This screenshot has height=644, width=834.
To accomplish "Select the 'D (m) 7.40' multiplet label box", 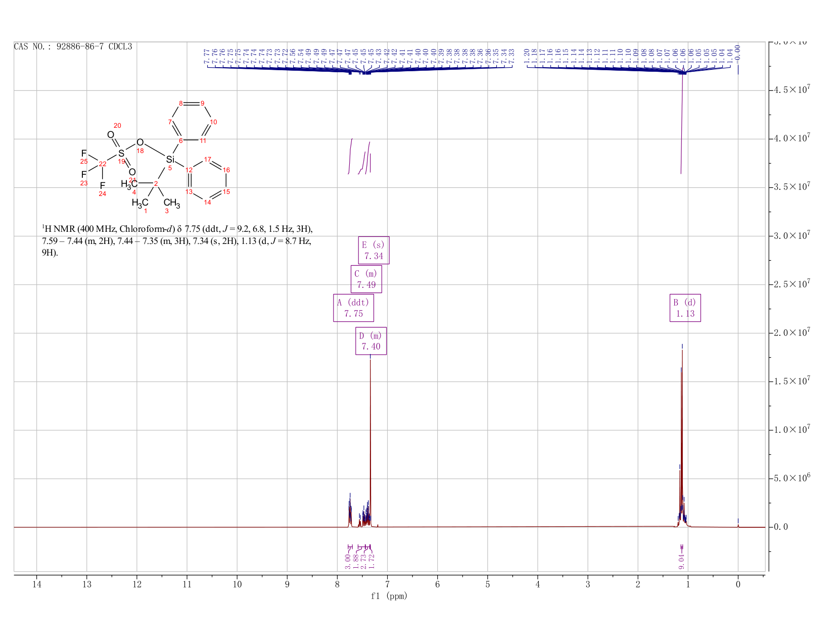I will [x=371, y=341].
